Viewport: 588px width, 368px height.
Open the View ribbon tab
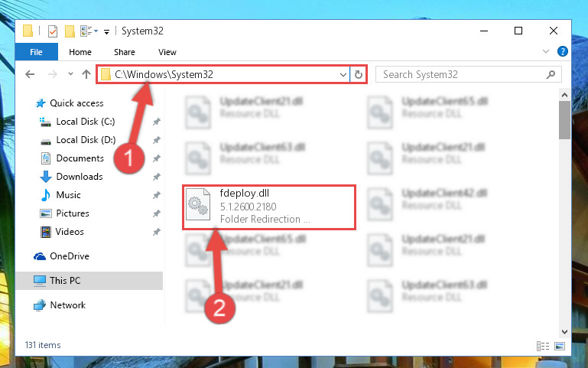[167, 52]
